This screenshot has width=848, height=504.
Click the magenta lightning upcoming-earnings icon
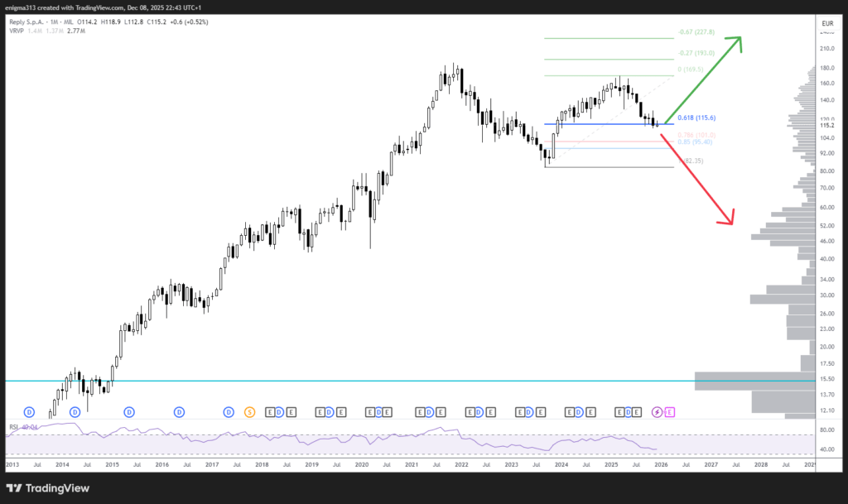655,411
